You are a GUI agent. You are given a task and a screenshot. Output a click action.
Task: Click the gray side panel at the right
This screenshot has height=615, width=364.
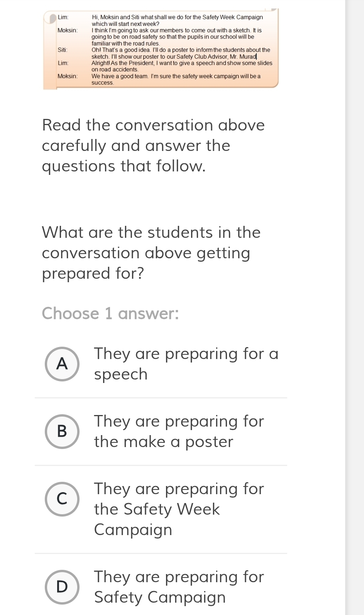point(354,307)
